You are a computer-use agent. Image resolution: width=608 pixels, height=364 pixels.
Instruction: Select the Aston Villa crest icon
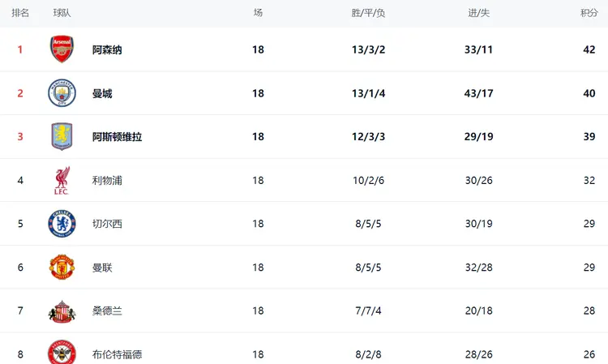62,136
